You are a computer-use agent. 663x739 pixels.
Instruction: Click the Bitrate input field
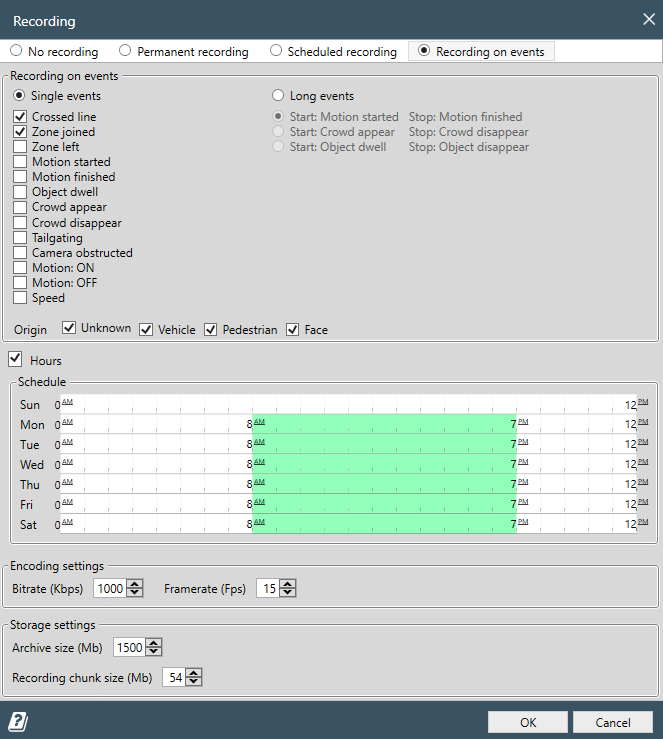click(110, 589)
